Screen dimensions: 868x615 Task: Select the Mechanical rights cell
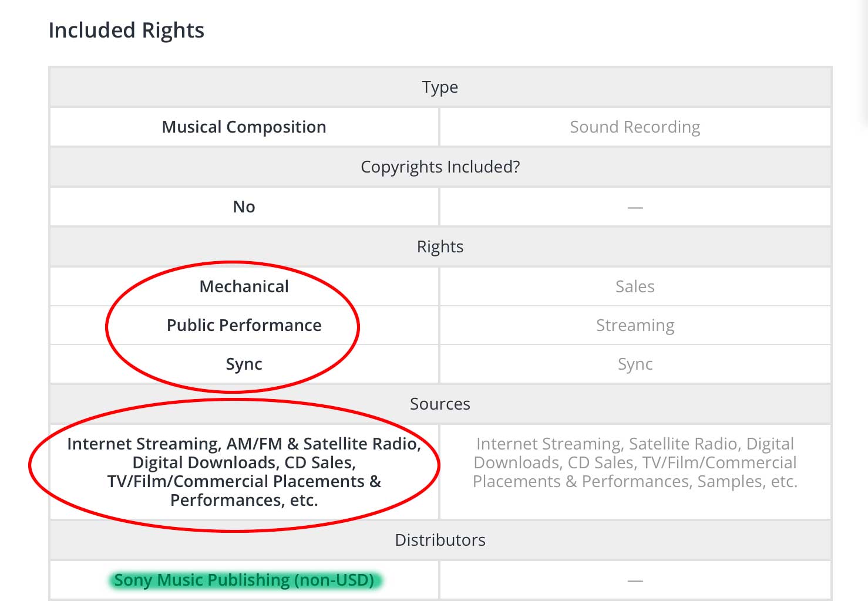[244, 286]
